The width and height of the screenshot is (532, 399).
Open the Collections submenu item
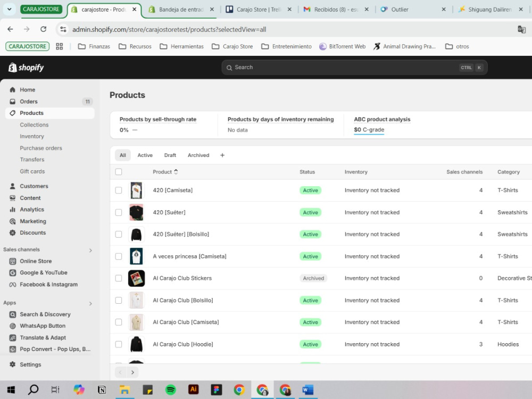34,125
